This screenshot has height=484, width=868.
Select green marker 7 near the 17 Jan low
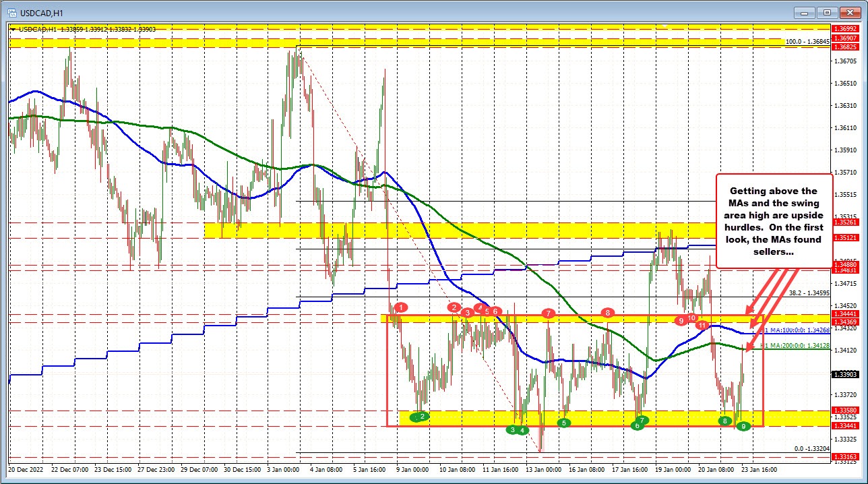(x=642, y=419)
